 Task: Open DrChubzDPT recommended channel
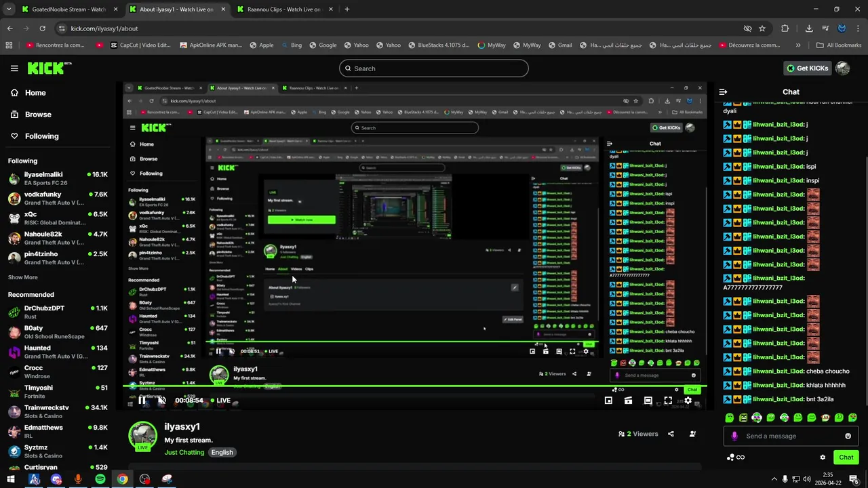tap(57, 312)
